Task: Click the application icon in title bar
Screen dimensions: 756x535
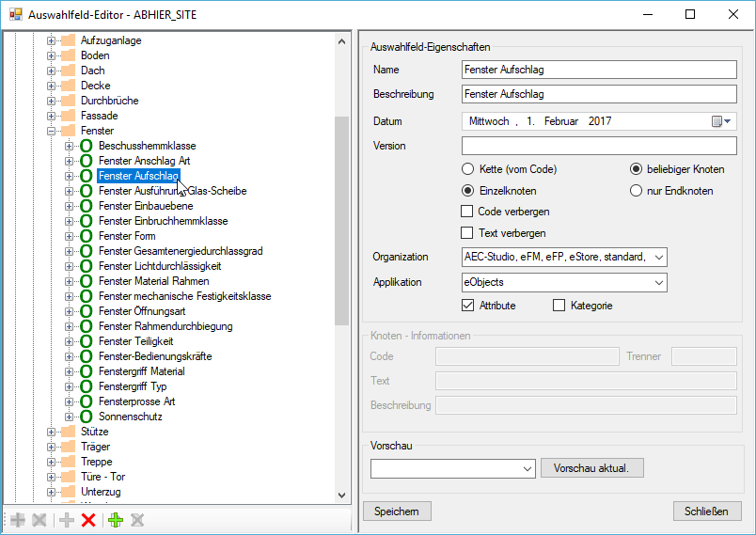Action: click(x=15, y=14)
